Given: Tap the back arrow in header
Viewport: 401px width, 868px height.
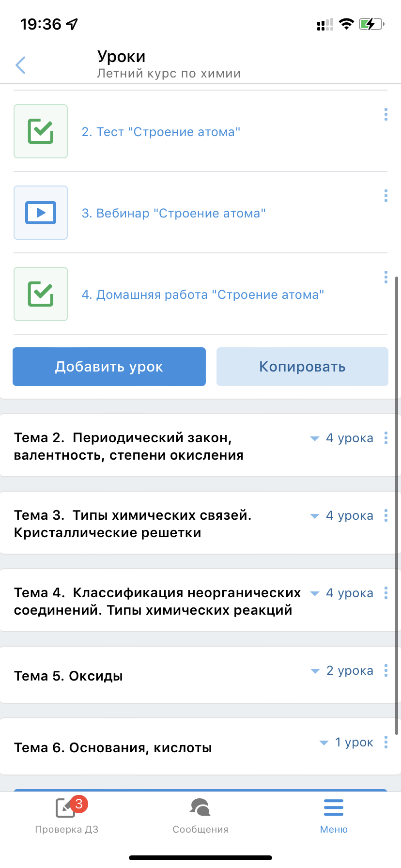Looking at the screenshot, I should pyautogui.click(x=20, y=65).
